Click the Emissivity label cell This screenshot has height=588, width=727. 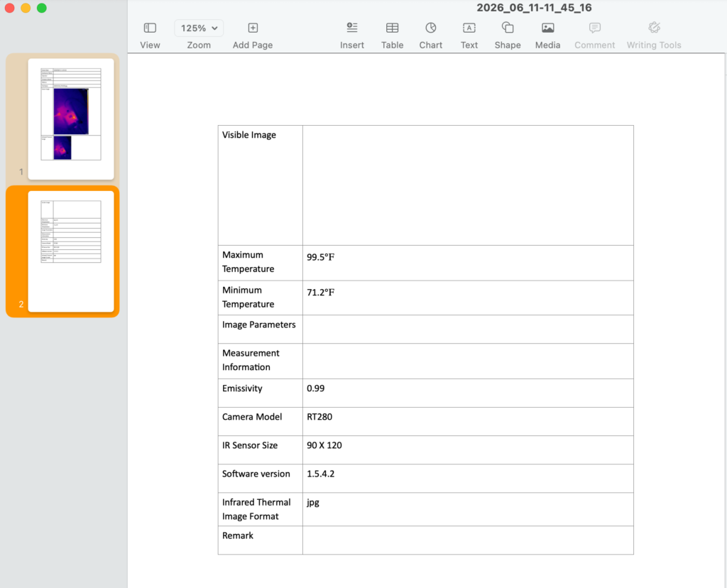point(260,393)
